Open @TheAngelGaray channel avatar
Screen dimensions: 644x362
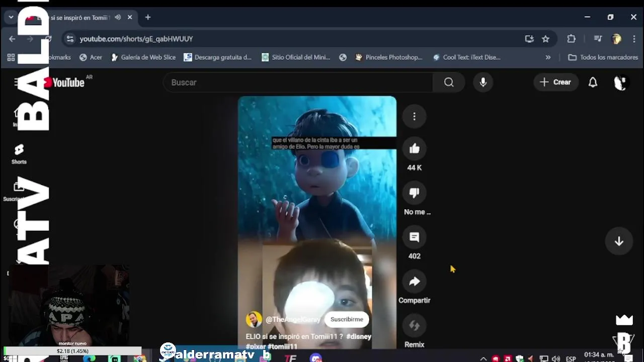[x=254, y=319]
